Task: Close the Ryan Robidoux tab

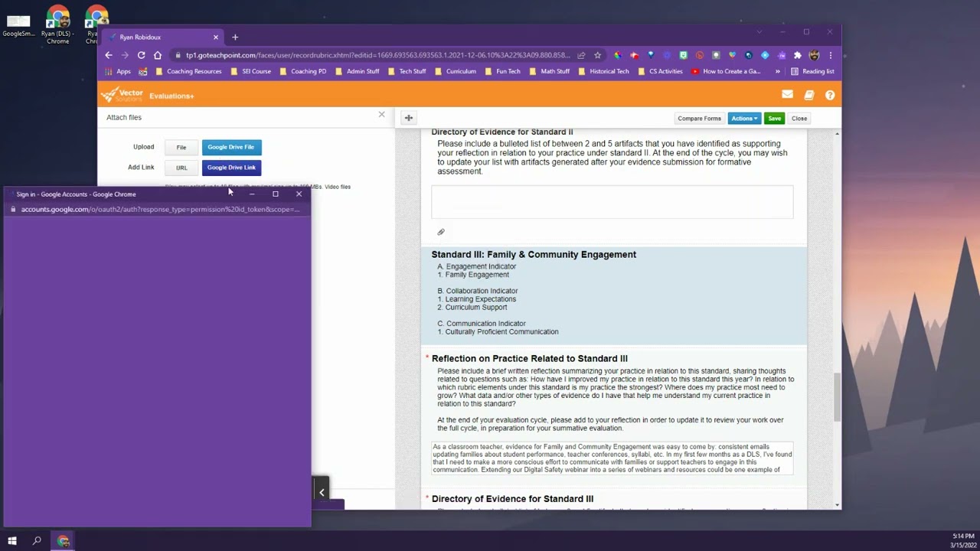Action: pos(216,37)
